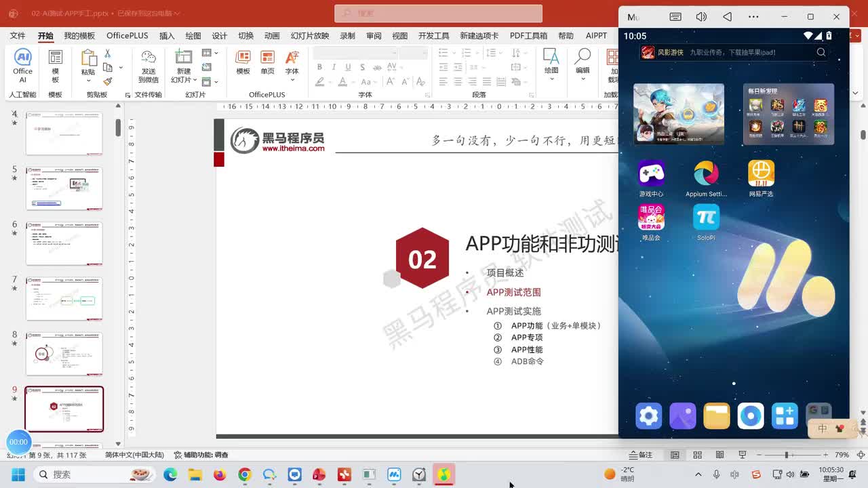Switch to Reading view
Screen dimensions: 868x488
pos(719,455)
